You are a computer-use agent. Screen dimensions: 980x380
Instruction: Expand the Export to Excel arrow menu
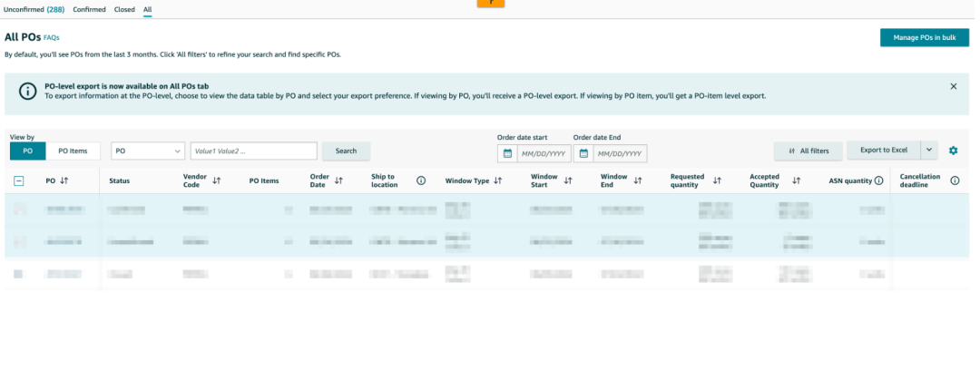(929, 150)
